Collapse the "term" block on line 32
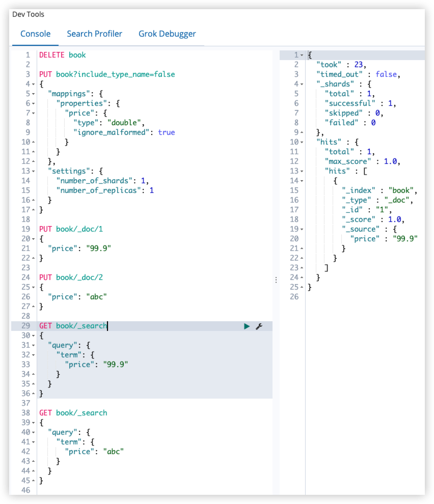The width and height of the screenshot is (434, 504). (x=34, y=355)
